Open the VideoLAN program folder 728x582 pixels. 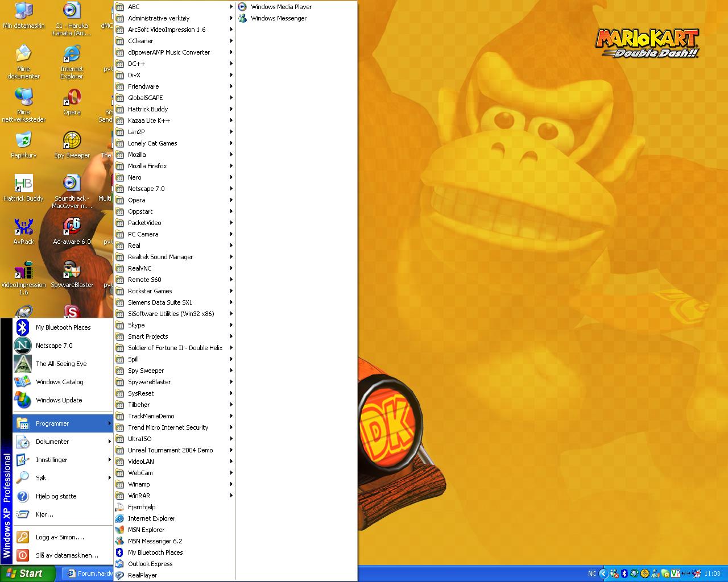click(175, 462)
